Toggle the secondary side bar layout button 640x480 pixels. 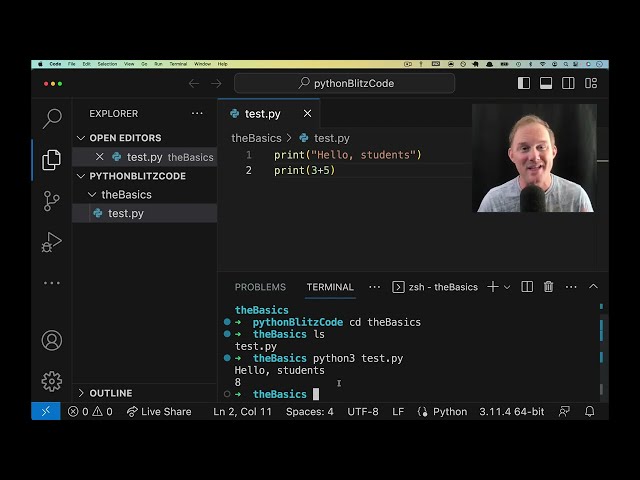568,83
